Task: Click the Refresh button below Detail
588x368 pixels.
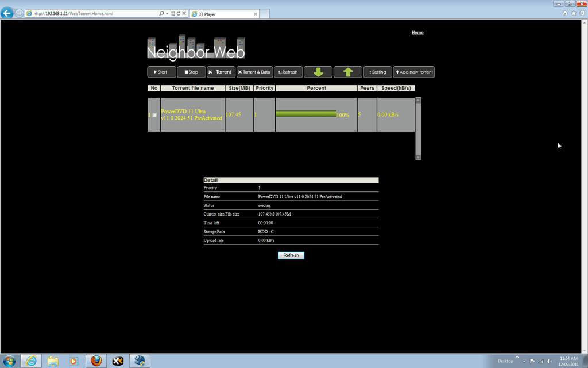Action: (291, 255)
